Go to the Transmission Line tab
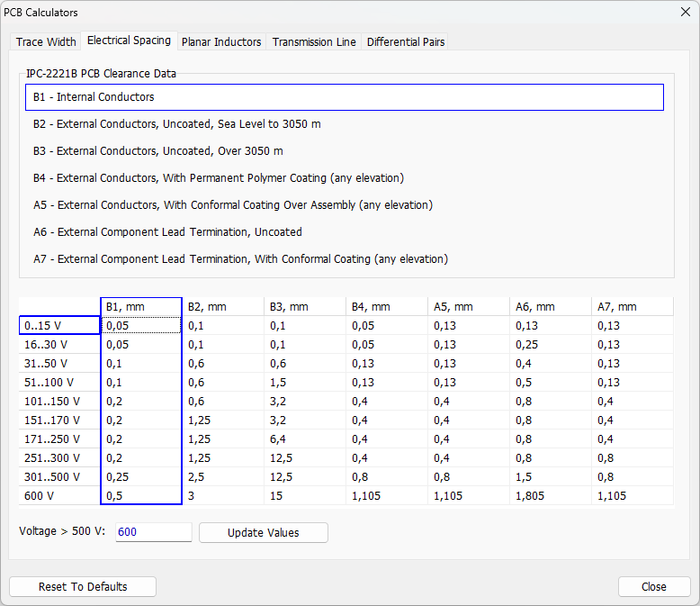The width and height of the screenshot is (700, 606). pos(314,42)
